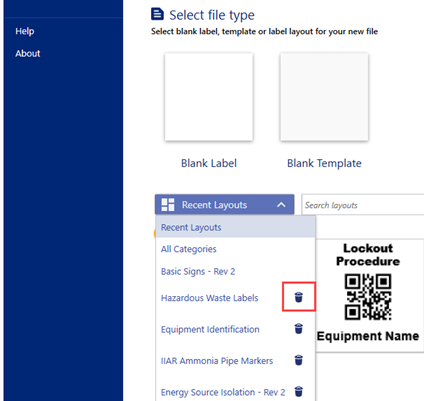424x401 pixels.
Task: Choose IIAR Ammonia Pipe Markers category
Action: pos(217,361)
